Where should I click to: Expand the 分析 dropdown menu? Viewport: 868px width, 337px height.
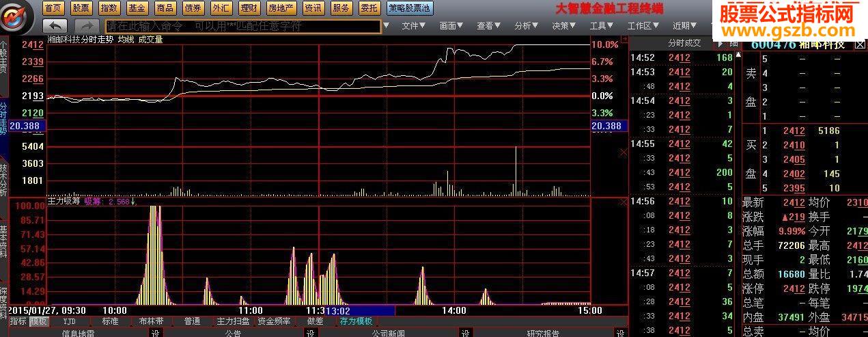point(526,26)
